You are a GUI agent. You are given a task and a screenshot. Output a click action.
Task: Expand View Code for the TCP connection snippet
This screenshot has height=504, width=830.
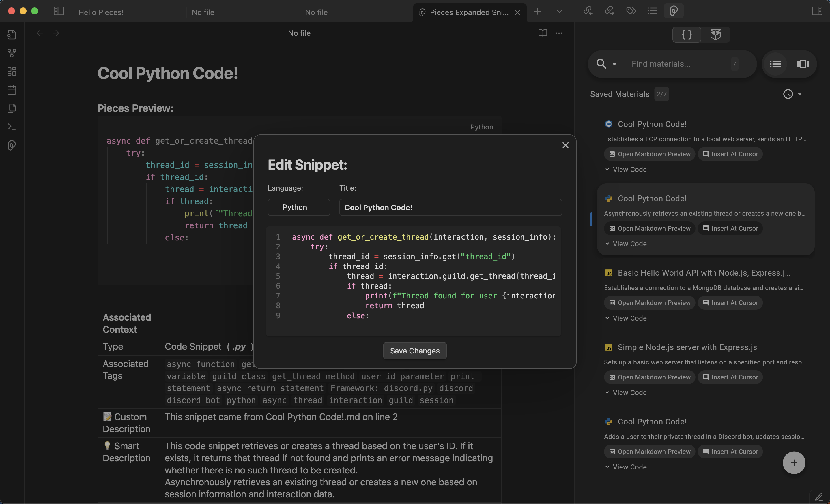(626, 169)
